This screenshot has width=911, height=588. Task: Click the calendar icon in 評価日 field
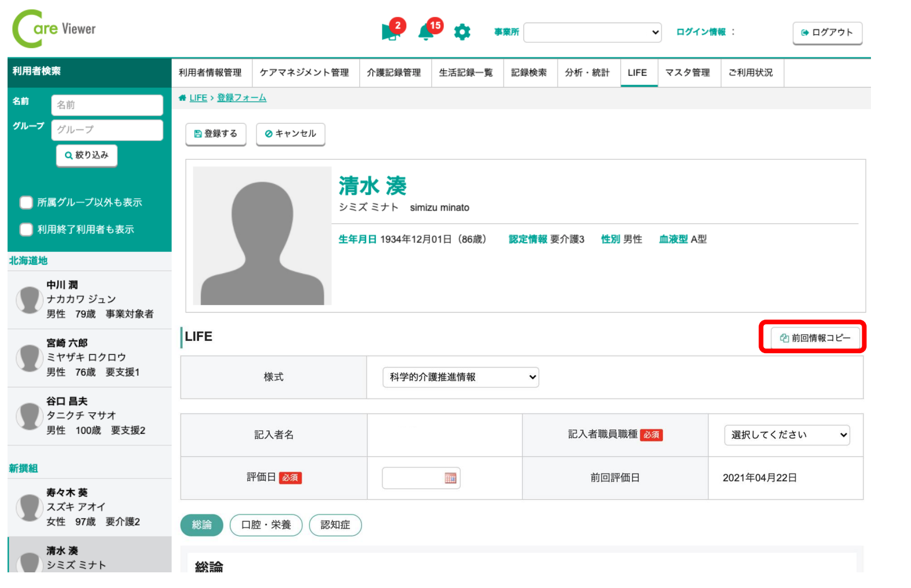[x=450, y=478]
